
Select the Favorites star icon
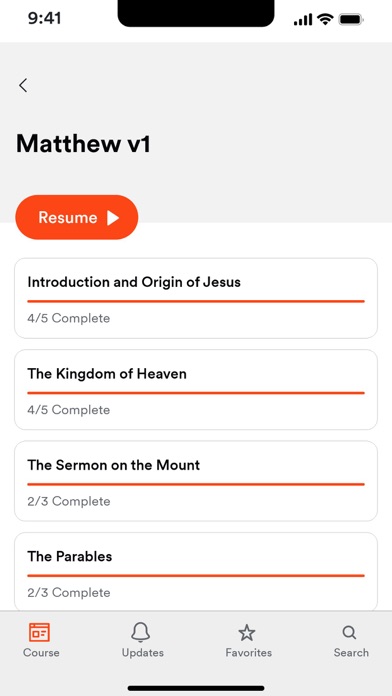coord(247,633)
